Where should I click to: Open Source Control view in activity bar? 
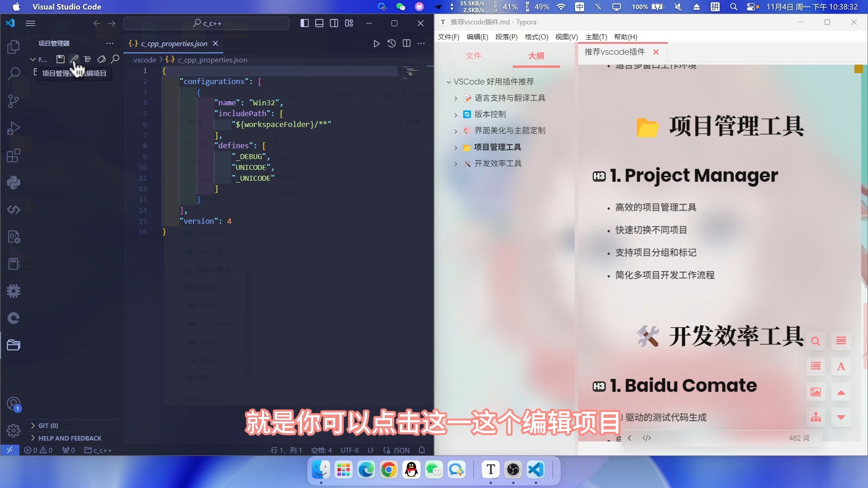tap(14, 101)
